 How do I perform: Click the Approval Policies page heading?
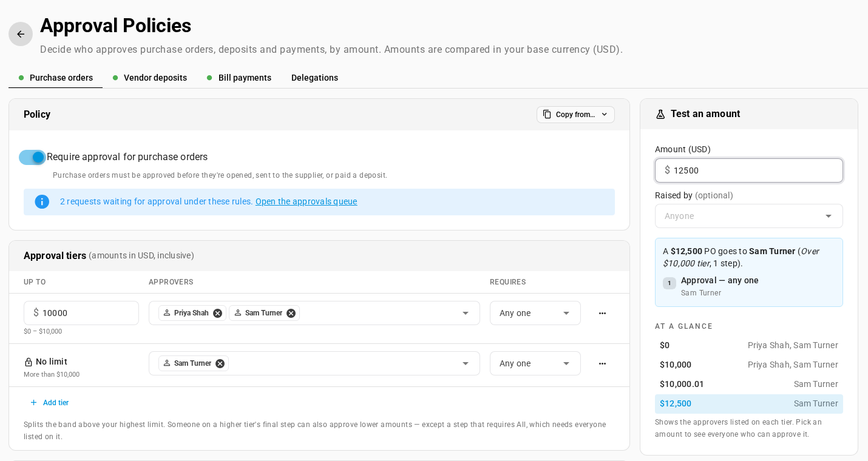(115, 25)
